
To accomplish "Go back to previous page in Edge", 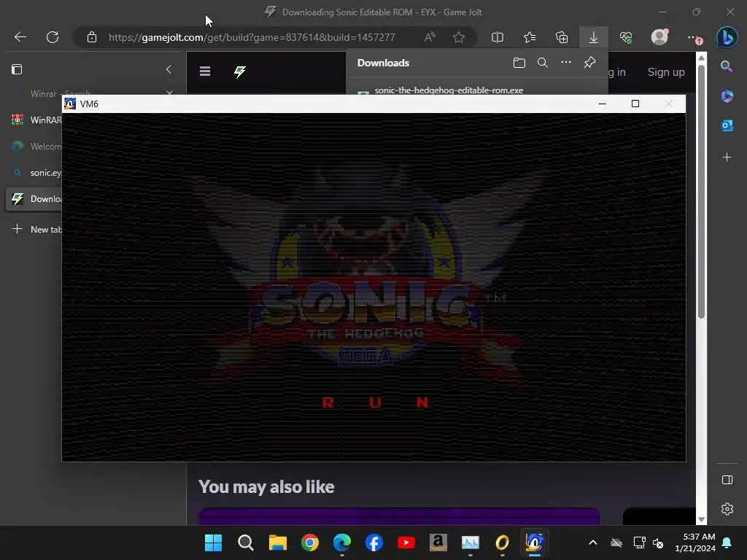I will [x=20, y=37].
